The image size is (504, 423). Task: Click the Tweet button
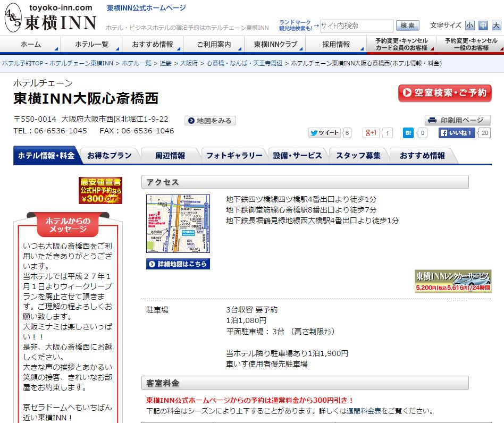tap(324, 133)
